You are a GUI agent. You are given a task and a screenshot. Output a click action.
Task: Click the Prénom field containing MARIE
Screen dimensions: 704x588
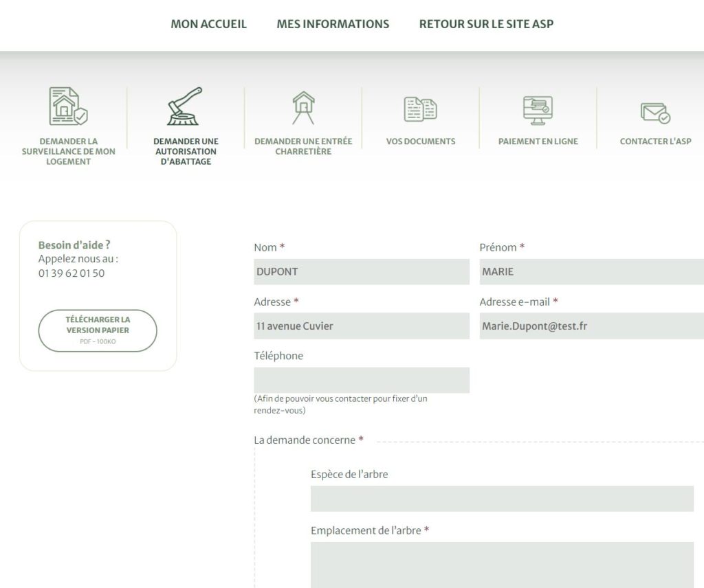point(591,271)
